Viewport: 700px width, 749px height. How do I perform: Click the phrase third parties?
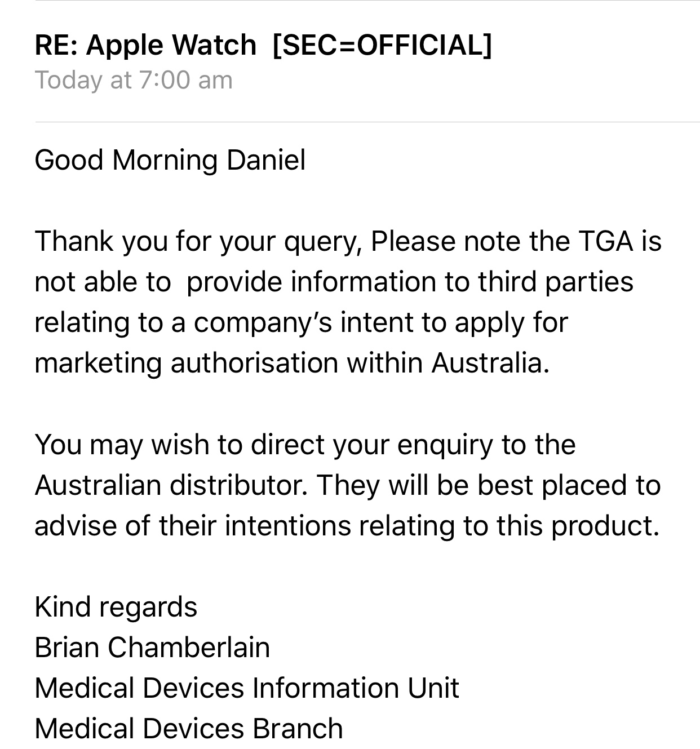point(556,282)
